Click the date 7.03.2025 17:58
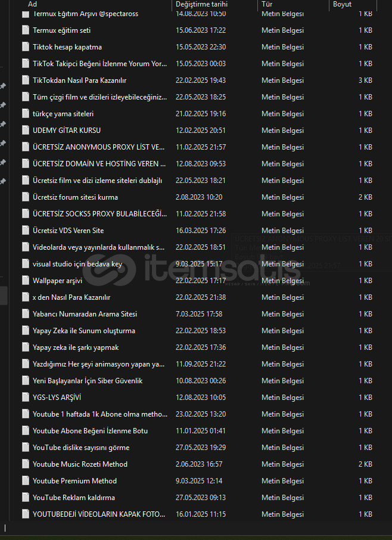The height and width of the screenshot is (540, 392). pos(199,314)
